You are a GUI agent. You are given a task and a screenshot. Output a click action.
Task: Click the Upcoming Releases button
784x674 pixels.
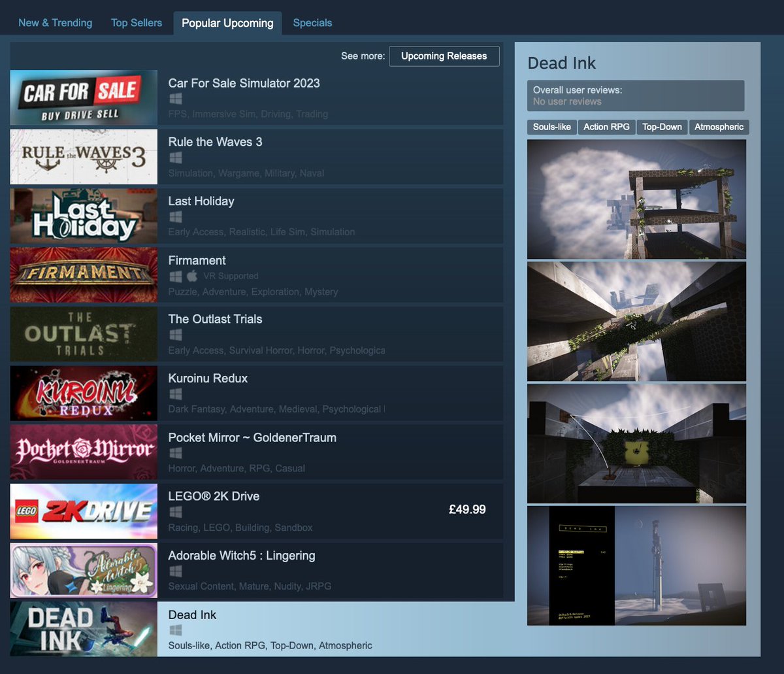[x=444, y=56]
